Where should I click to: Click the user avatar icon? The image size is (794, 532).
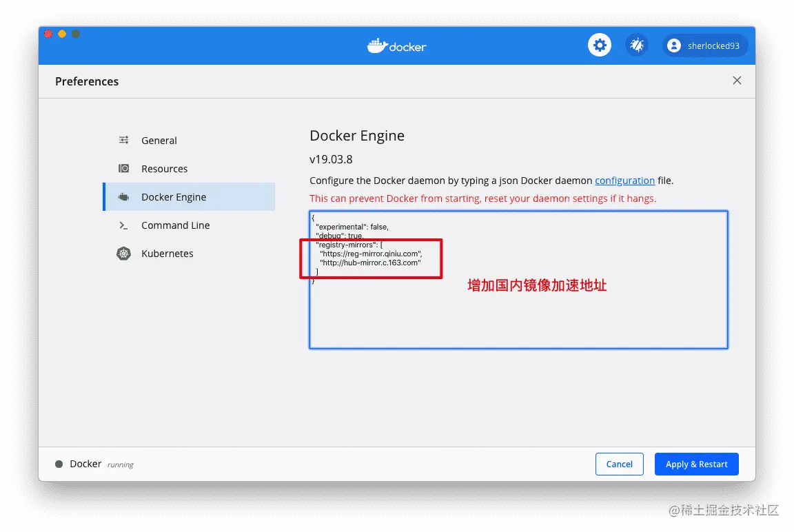click(x=674, y=45)
